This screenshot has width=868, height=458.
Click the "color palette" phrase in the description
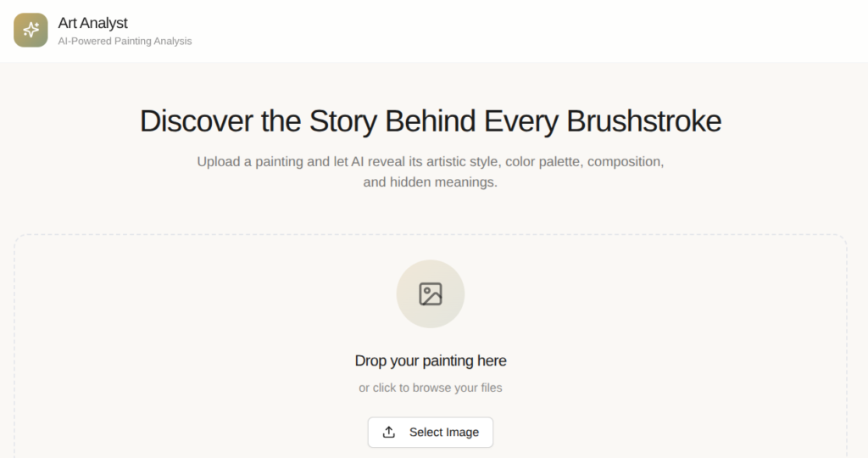click(x=542, y=161)
